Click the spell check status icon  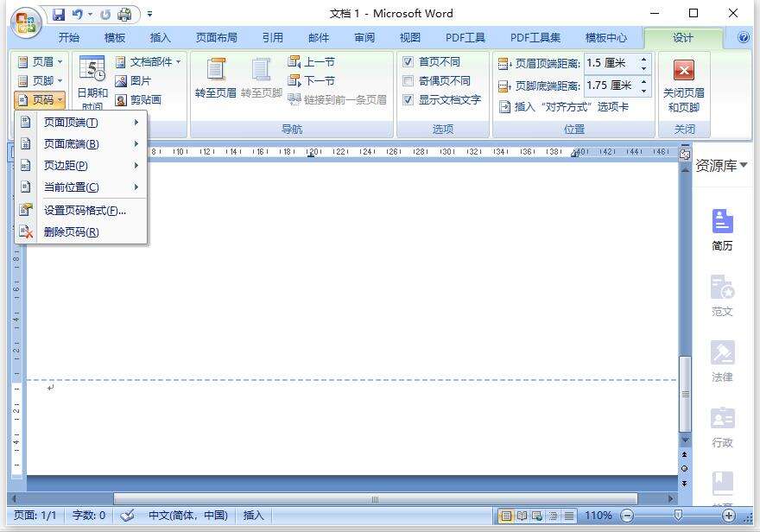pos(127,516)
